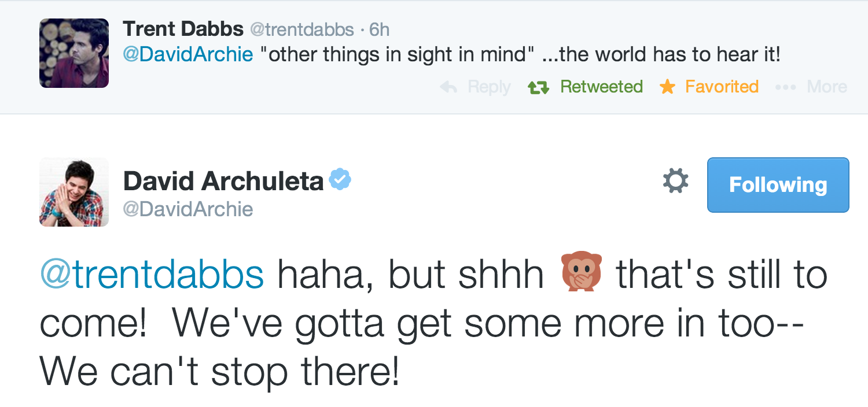Toggle the Favorited text label off
Screen dimensions: 868x407
[722, 87]
